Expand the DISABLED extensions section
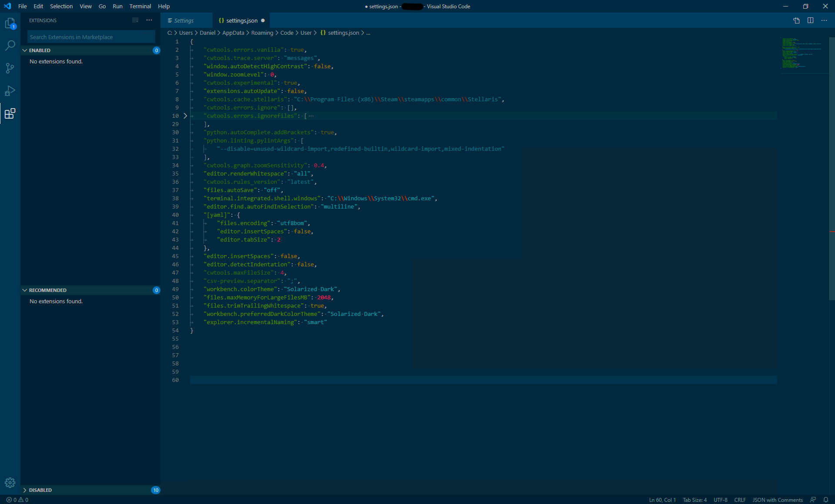This screenshot has height=504, width=835. point(25,490)
